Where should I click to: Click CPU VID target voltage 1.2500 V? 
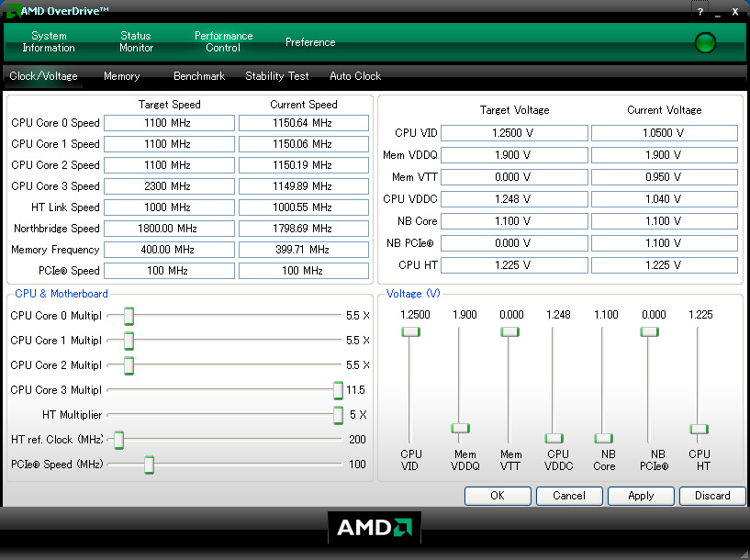click(x=514, y=133)
